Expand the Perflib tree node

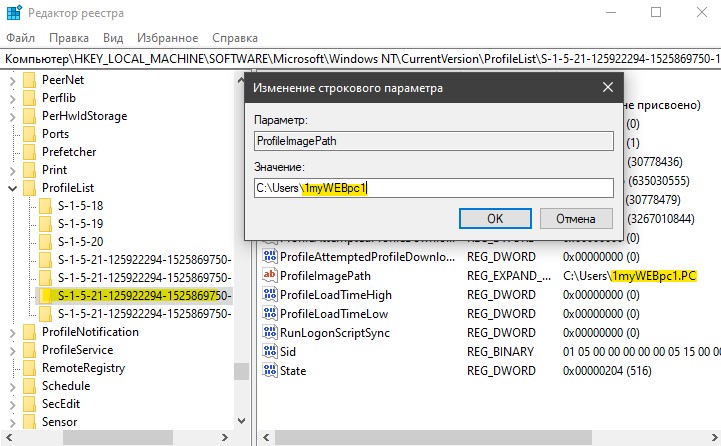click(12, 99)
